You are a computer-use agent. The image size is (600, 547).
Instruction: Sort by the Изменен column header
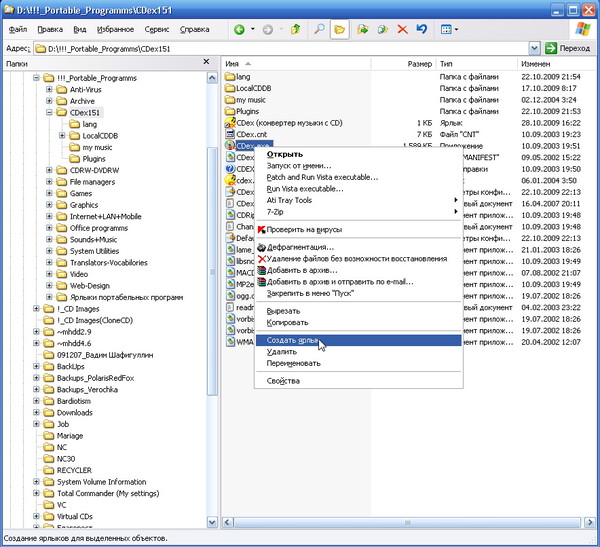pyautogui.click(x=558, y=64)
